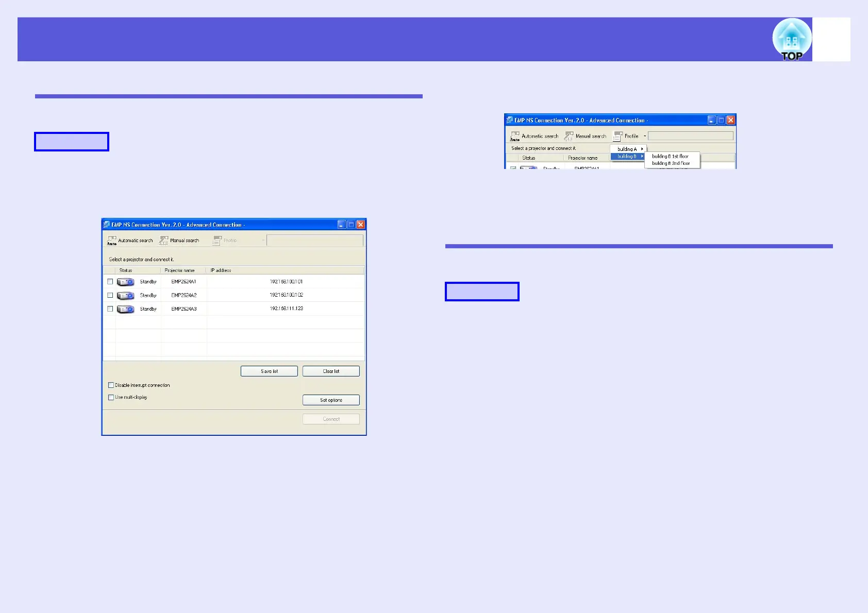Click projector icon in the EMP2624A3 row
The image size is (868, 613).
point(125,309)
